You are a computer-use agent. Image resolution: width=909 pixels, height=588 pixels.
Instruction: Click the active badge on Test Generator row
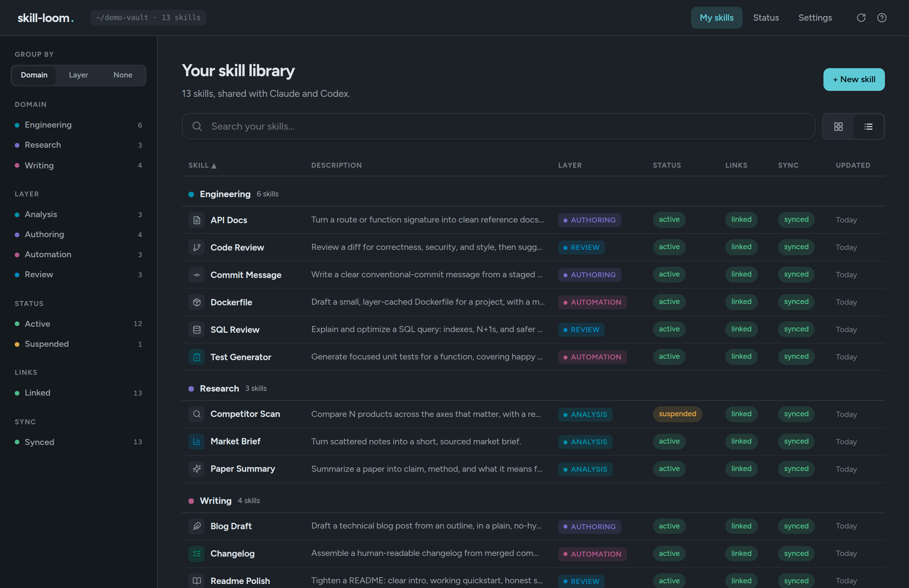[669, 356]
